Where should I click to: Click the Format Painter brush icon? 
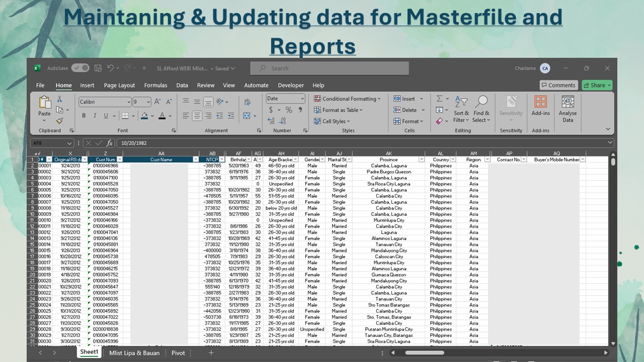point(59,121)
